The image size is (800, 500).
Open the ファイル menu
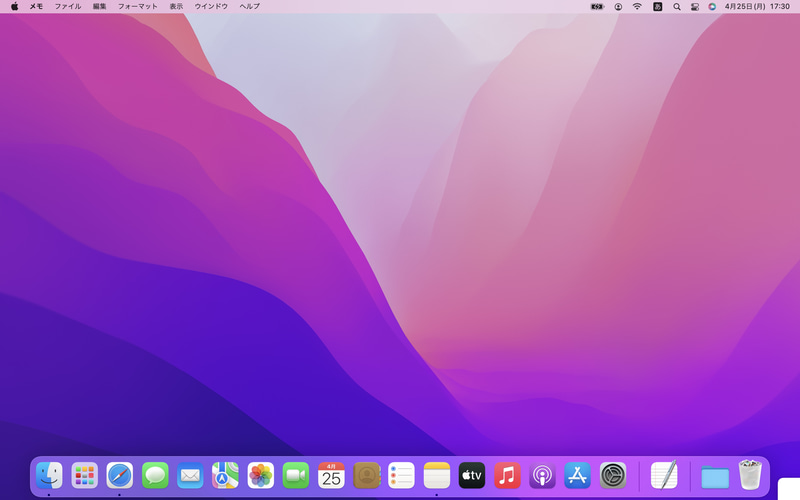pos(68,6)
